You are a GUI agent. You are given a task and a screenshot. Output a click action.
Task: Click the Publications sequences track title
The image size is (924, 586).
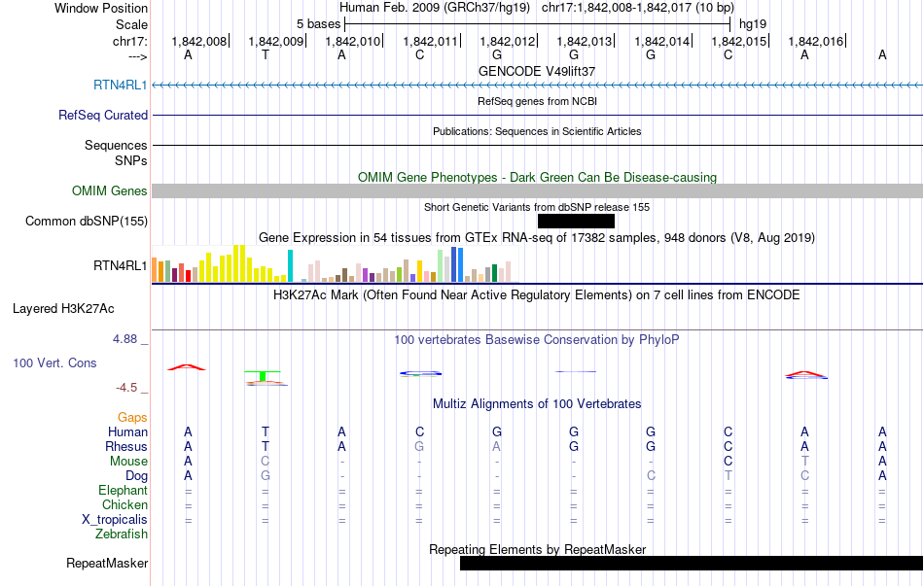[537, 131]
